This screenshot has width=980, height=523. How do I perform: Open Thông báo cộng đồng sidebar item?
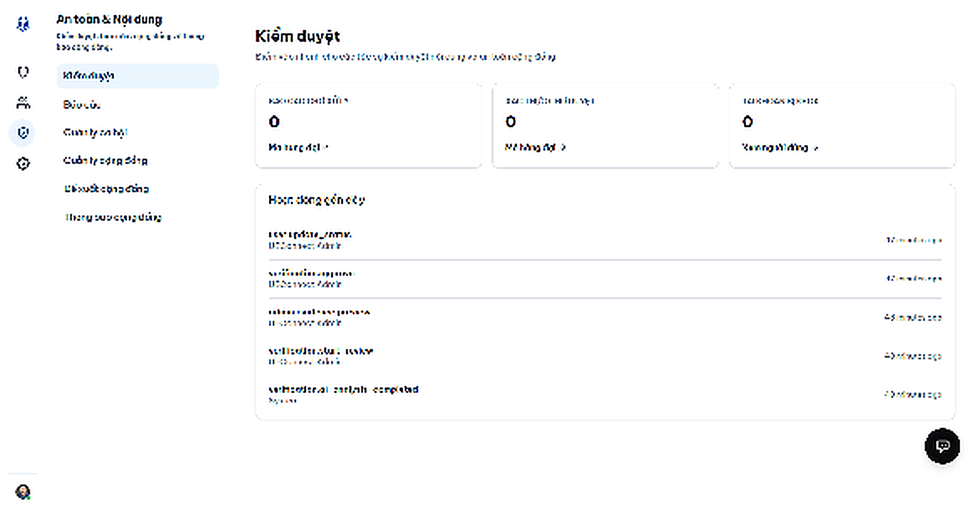coord(138,217)
